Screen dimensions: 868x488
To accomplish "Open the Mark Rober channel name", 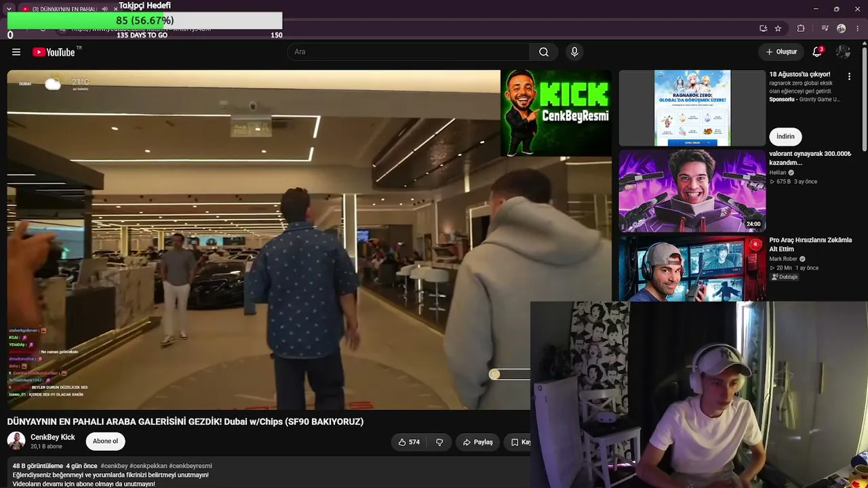I will click(x=783, y=259).
